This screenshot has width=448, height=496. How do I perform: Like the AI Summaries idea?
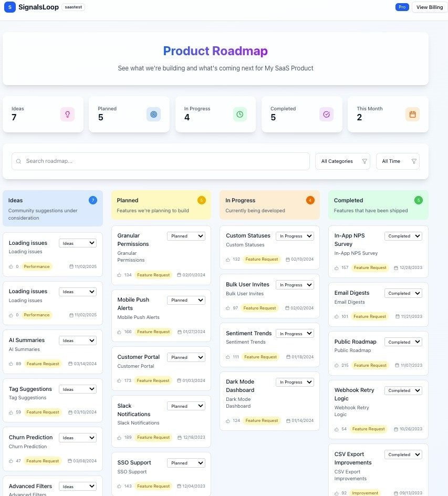[x=12, y=364]
